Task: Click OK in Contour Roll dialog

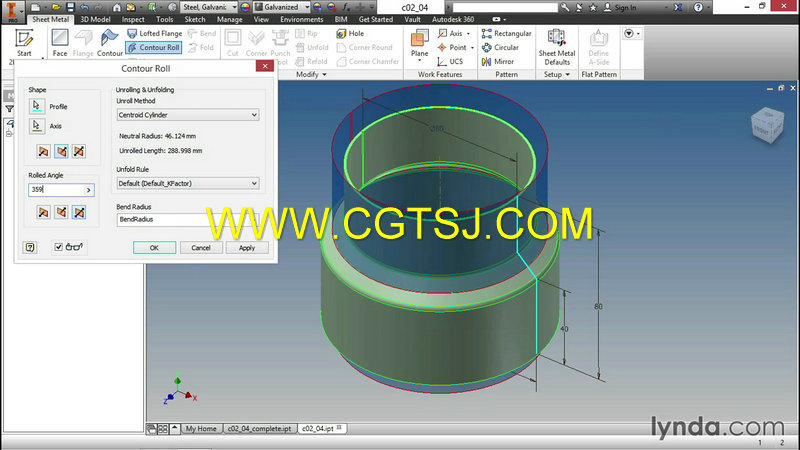Action: point(155,247)
